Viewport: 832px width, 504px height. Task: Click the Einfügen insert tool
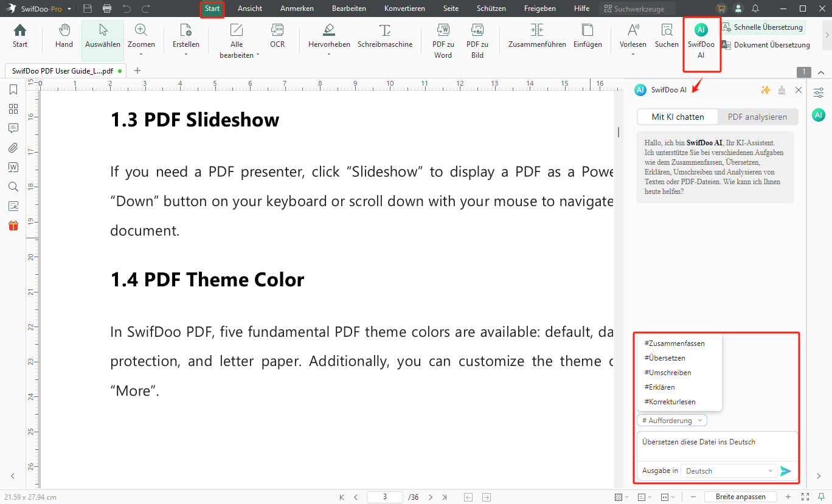(588, 36)
